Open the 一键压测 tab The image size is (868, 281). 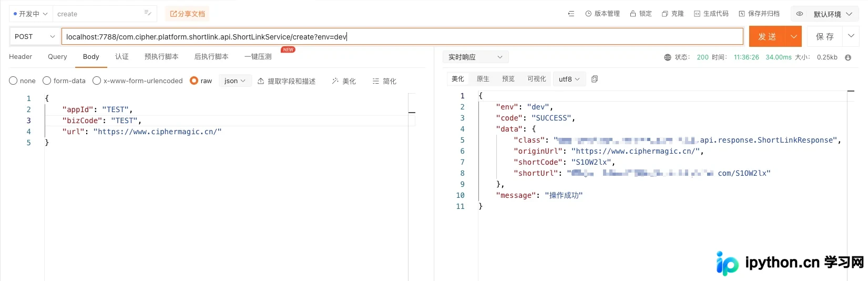pos(258,56)
